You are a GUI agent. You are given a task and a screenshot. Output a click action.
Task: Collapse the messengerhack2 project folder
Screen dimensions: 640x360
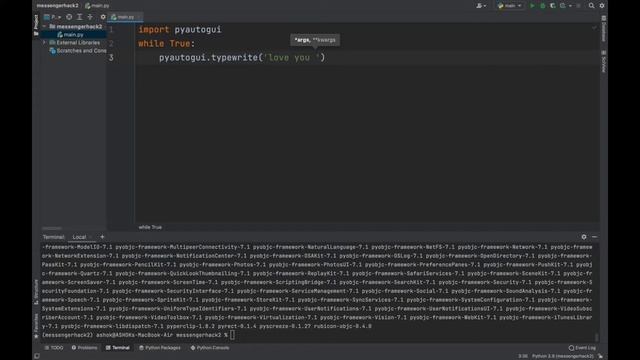click(44, 27)
